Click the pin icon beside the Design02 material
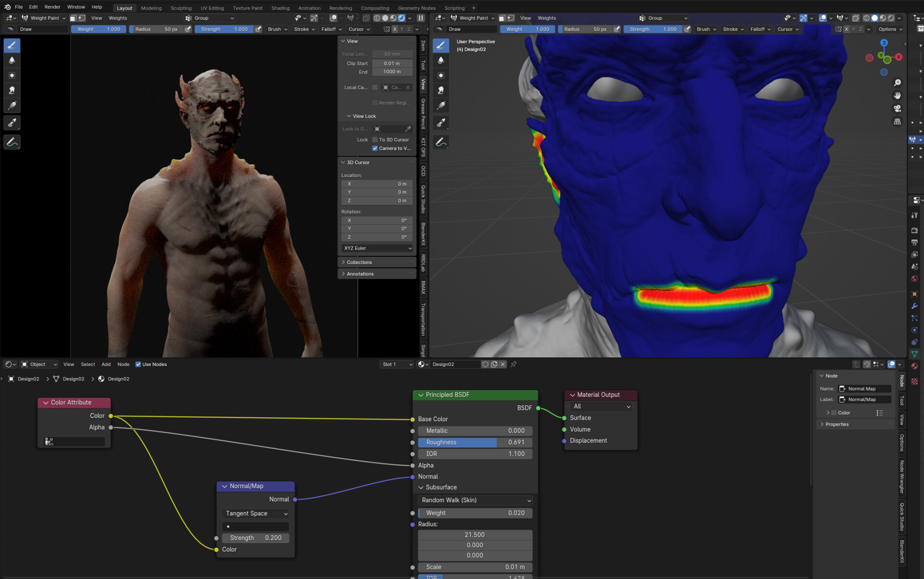 coord(513,364)
